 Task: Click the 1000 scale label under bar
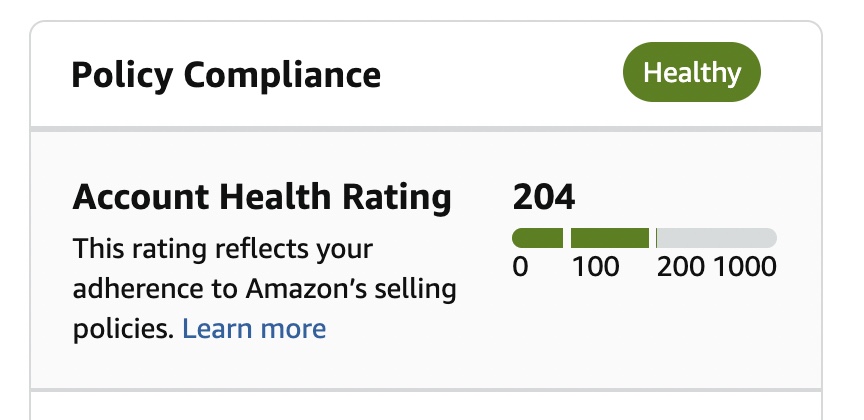pyautogui.click(x=745, y=268)
